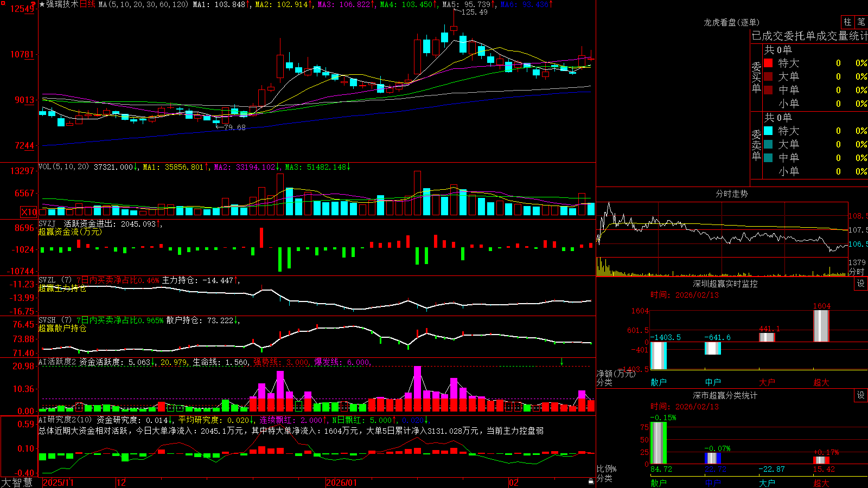This screenshot has width=868, height=488.
Task: Click the 爆发线: 6.000 label
Action: point(342,362)
